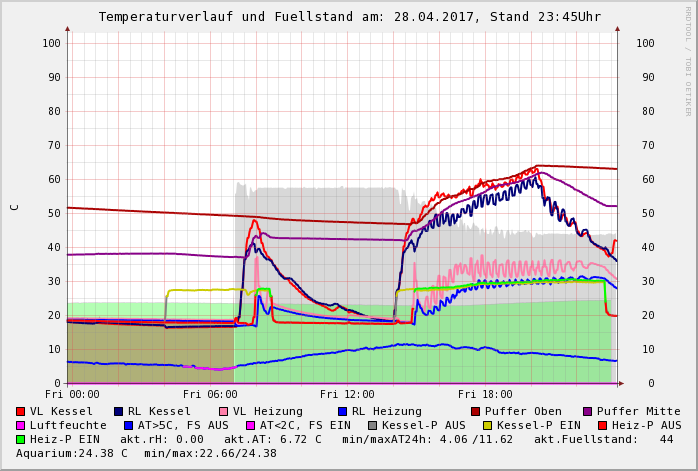698x471 pixels.
Task: Click the 'Fri 18:00' time axis label
Action: click(485, 394)
